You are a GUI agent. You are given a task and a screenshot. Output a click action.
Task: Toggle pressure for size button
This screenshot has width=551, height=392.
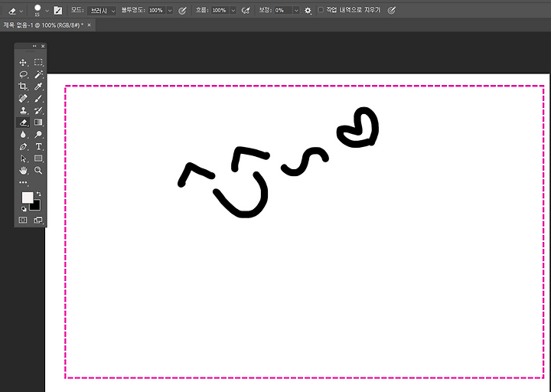pos(392,11)
